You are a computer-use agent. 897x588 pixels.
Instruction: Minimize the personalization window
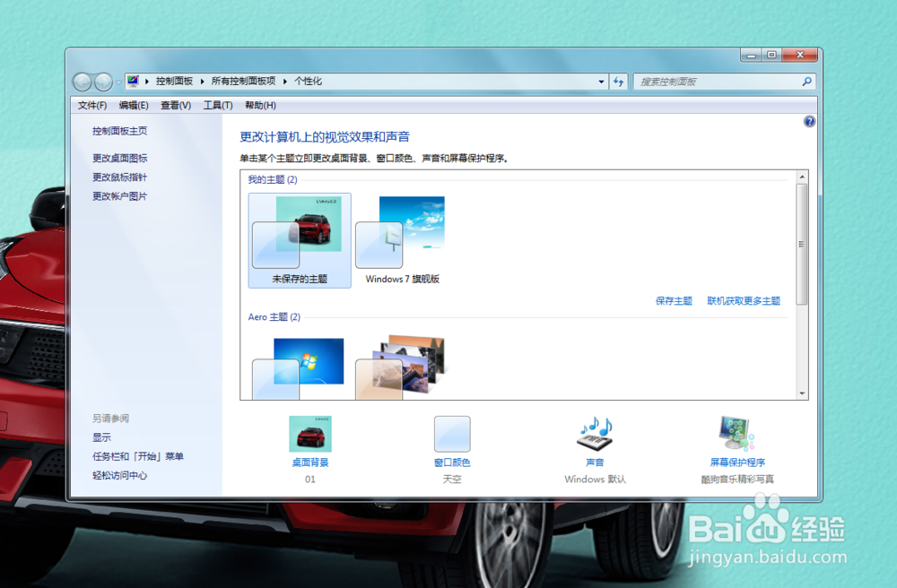pyautogui.click(x=751, y=55)
